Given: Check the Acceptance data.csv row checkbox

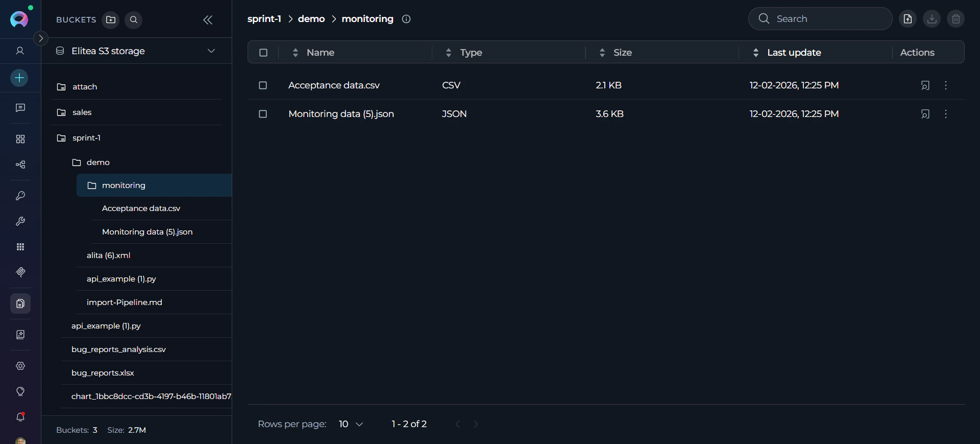Looking at the screenshot, I should point(263,85).
